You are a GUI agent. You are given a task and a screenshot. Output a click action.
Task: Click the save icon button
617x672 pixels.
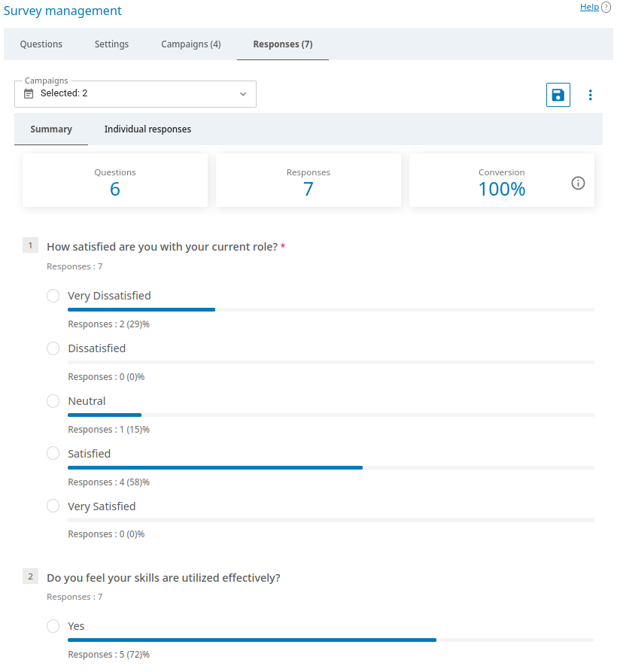click(558, 95)
